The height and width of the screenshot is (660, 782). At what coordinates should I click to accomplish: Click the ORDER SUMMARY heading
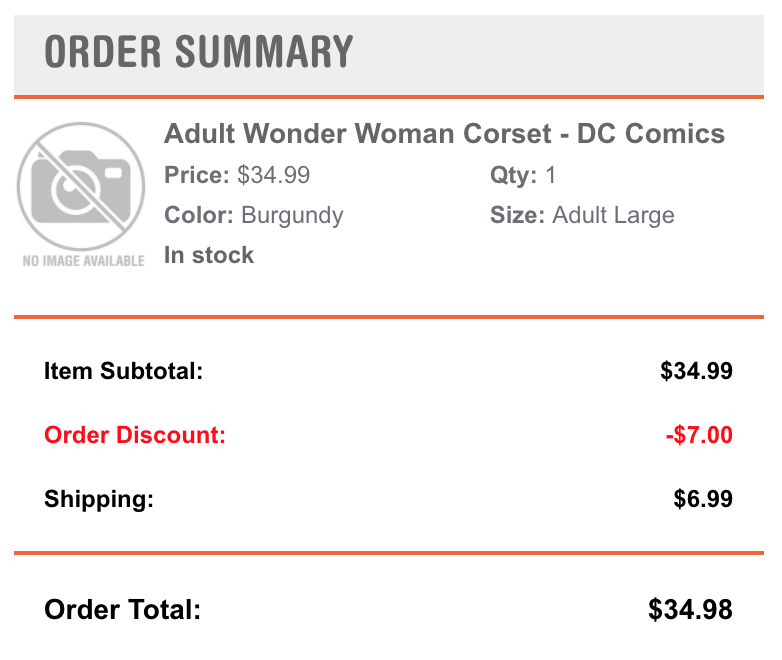click(x=199, y=52)
